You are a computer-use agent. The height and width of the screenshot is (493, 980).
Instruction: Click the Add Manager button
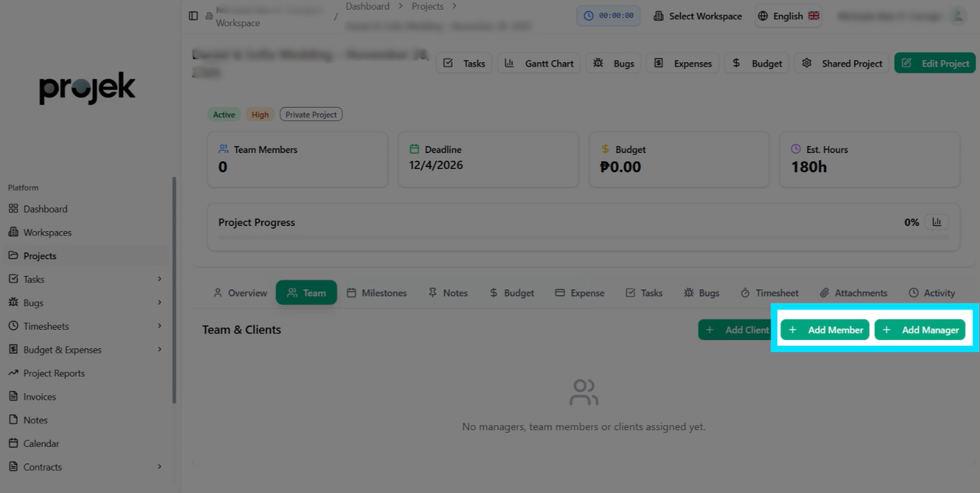click(x=920, y=330)
